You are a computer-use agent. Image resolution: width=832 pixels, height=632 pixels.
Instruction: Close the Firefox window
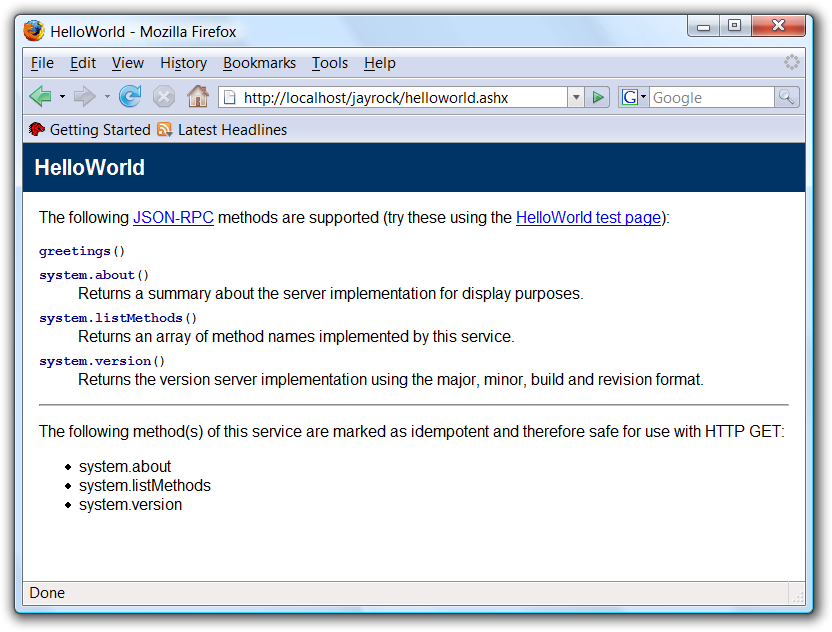[778, 25]
